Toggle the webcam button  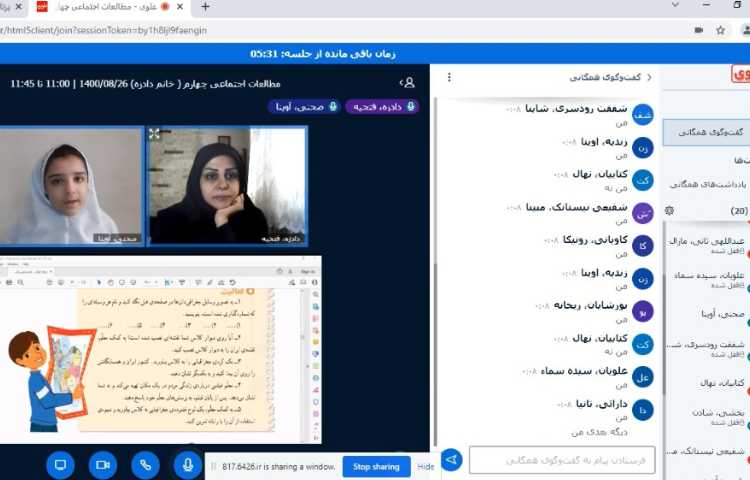pyautogui.click(x=102, y=465)
